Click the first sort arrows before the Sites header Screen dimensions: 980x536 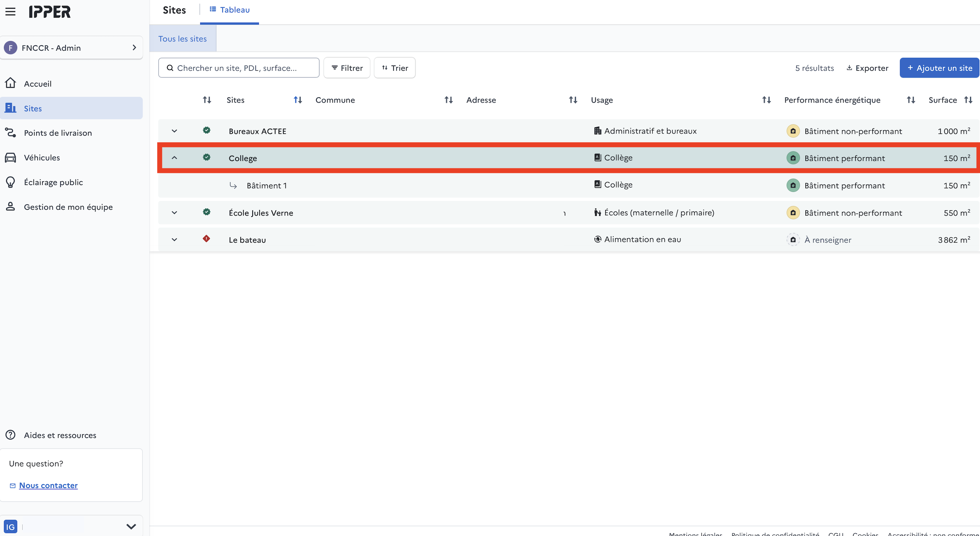point(207,100)
